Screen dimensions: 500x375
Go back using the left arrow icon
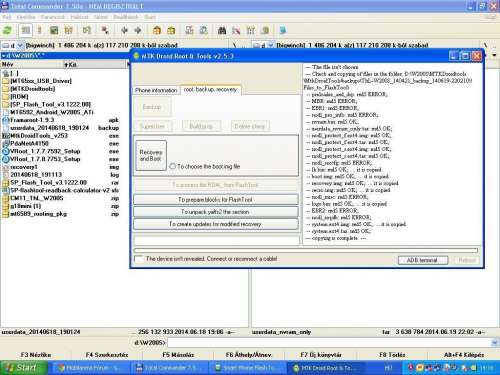[124, 31]
